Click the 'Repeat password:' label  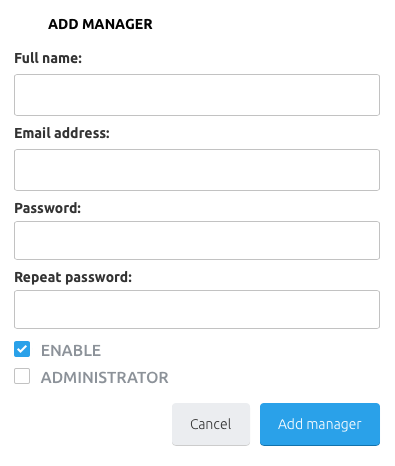tap(73, 277)
